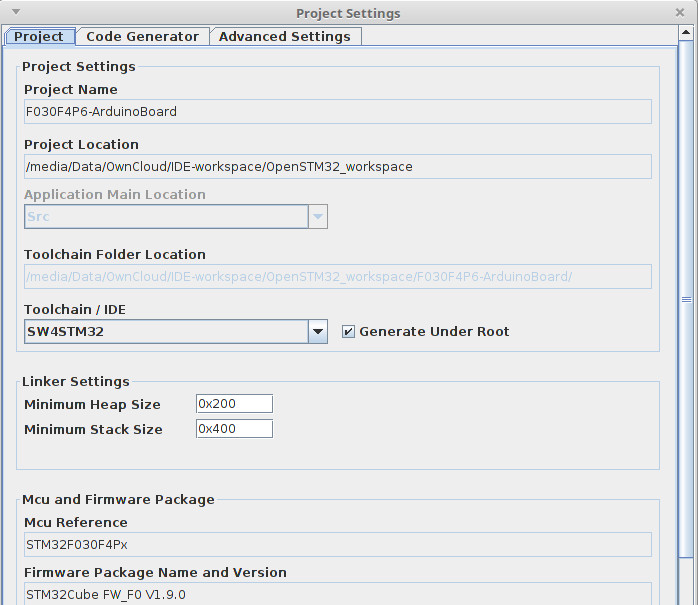Close the Project Settings dialog
The image size is (698, 605).
click(x=679, y=12)
